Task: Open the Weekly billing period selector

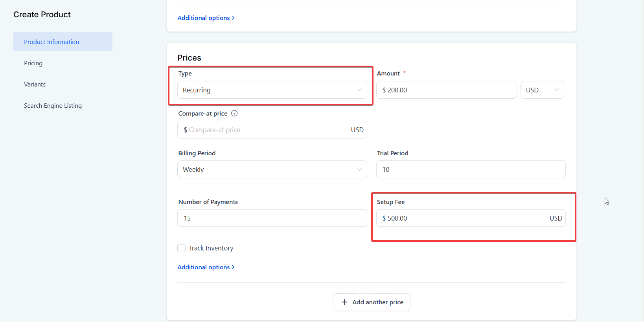Action: point(272,169)
